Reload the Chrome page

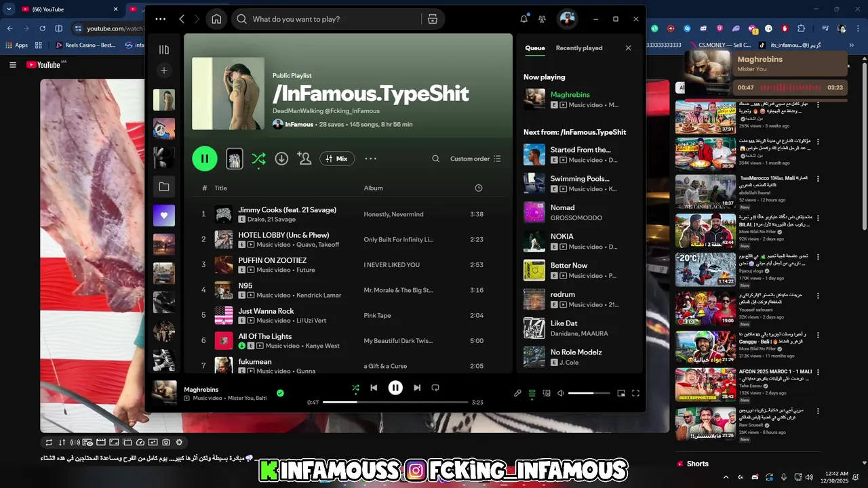pyautogui.click(x=42, y=28)
